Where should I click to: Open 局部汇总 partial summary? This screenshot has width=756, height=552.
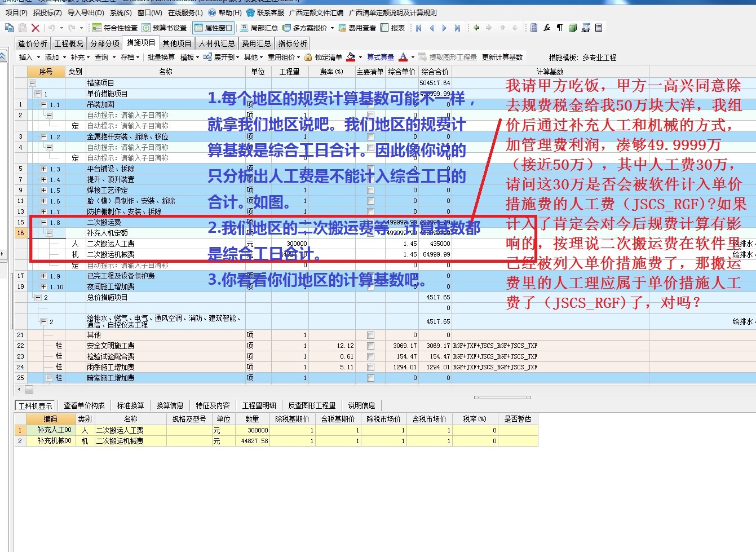(259, 28)
